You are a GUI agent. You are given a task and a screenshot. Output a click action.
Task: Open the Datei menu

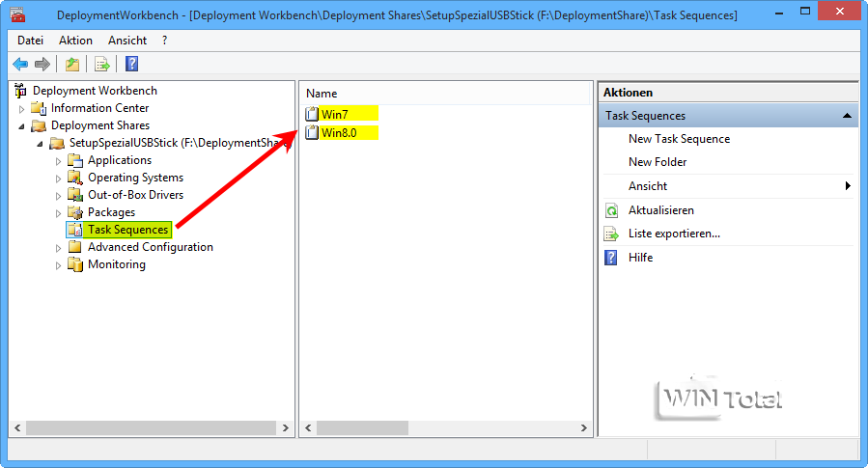31,41
